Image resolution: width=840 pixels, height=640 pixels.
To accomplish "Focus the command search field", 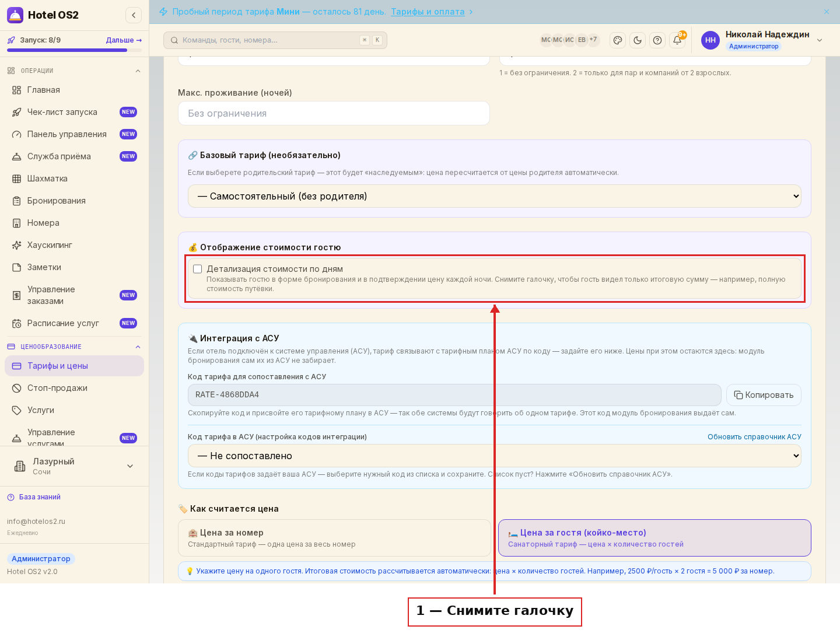I will pyautogui.click(x=275, y=40).
